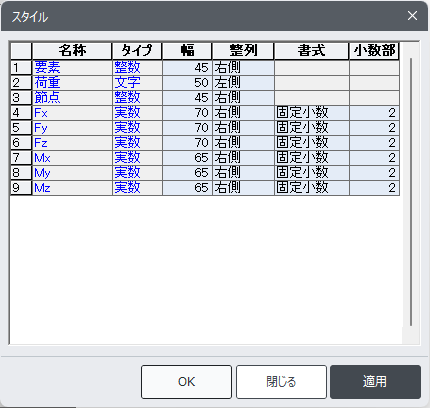Click the 閉じる button
Screen dimensions: 430x408
tap(281, 382)
